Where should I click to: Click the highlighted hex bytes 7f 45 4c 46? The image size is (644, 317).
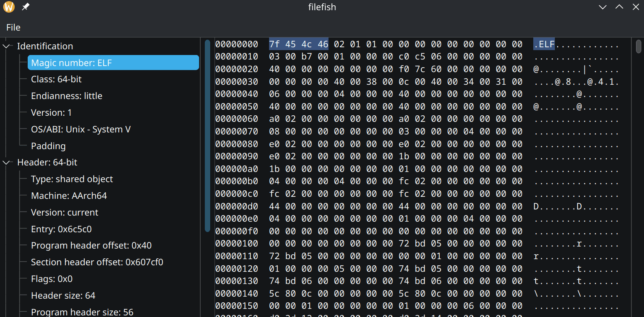pyautogui.click(x=298, y=44)
